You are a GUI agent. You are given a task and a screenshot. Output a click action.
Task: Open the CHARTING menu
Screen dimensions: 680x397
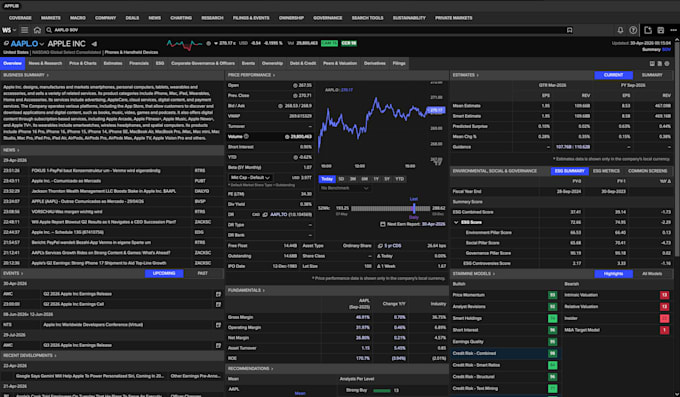click(x=181, y=18)
